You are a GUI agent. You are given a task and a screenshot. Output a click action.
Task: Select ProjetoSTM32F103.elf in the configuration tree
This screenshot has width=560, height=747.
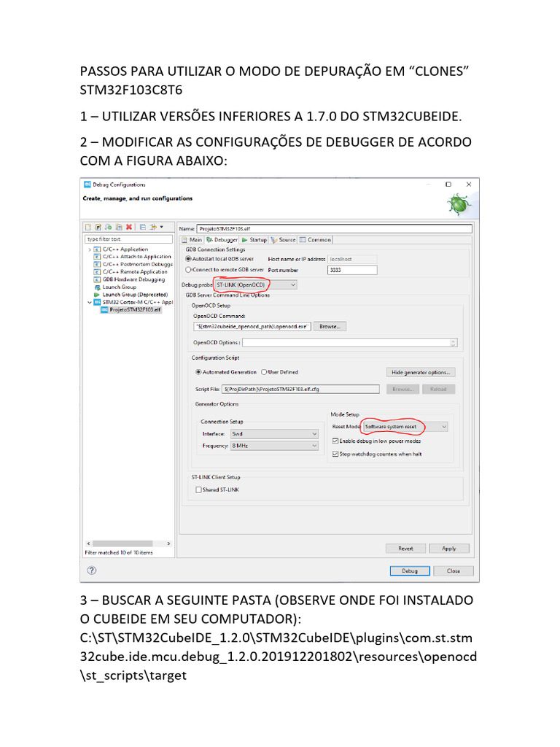(x=135, y=309)
